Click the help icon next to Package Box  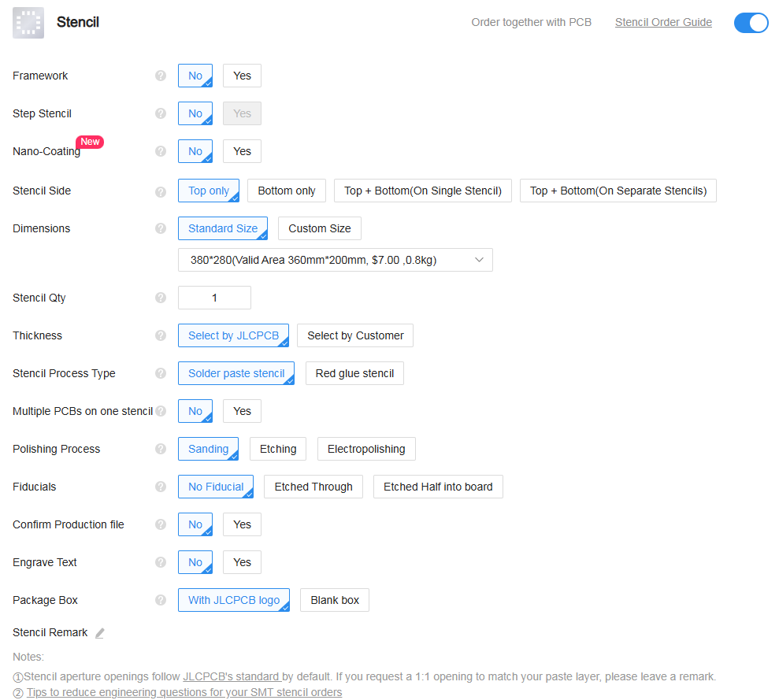click(161, 600)
